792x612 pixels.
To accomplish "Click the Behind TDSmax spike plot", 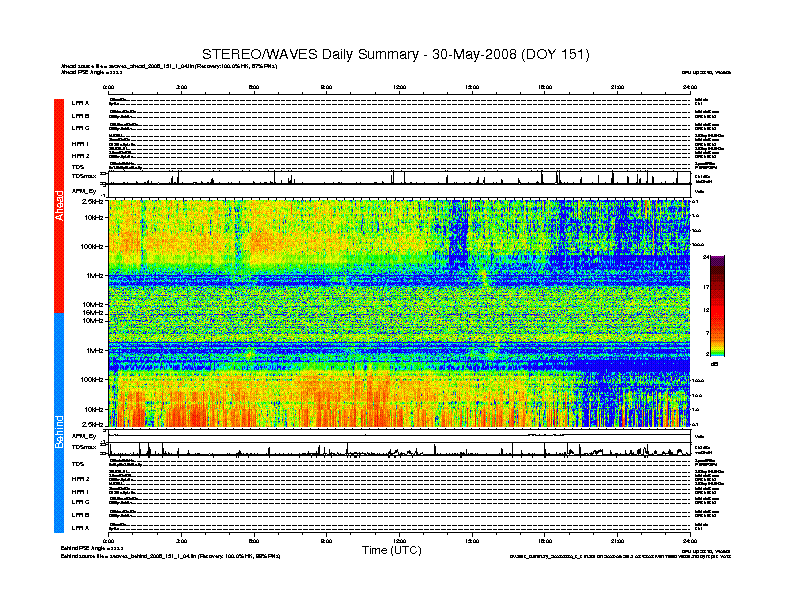I will [x=400, y=449].
